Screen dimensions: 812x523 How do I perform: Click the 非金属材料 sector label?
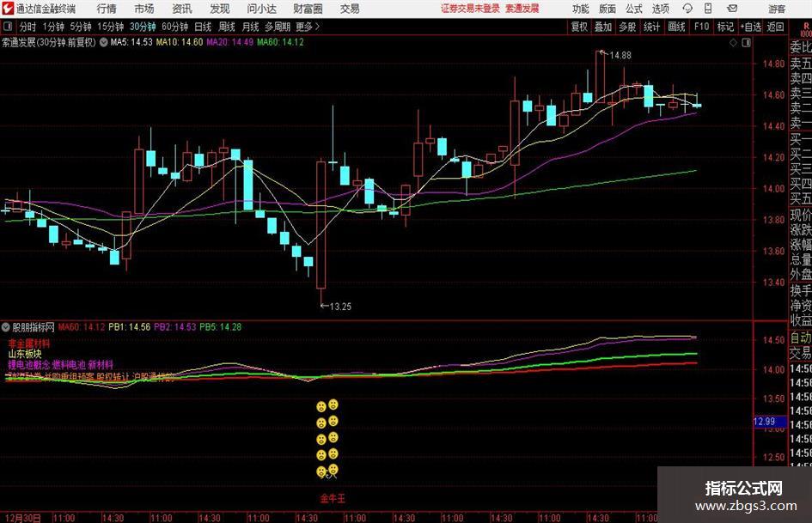(29, 344)
